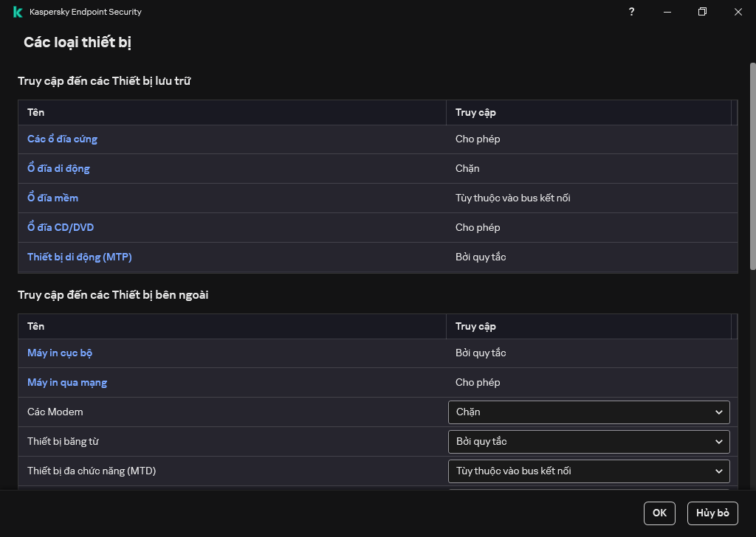Open the help question mark icon

coord(631,12)
